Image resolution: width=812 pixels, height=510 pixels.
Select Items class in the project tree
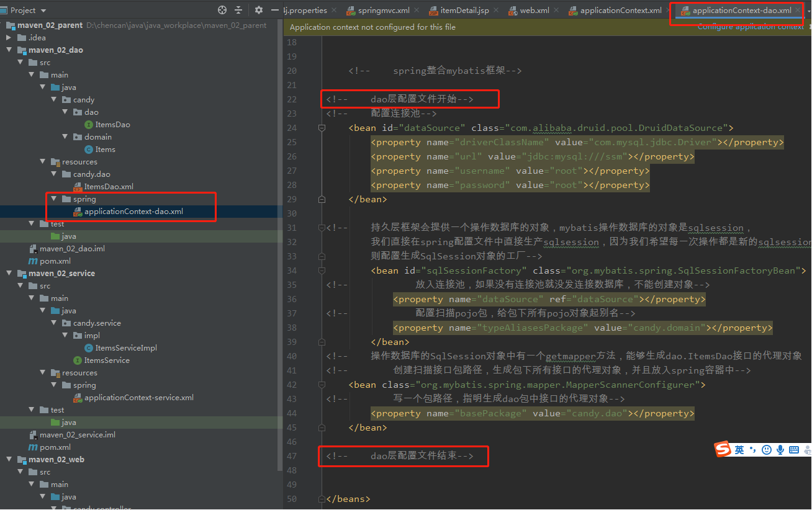pyautogui.click(x=105, y=150)
